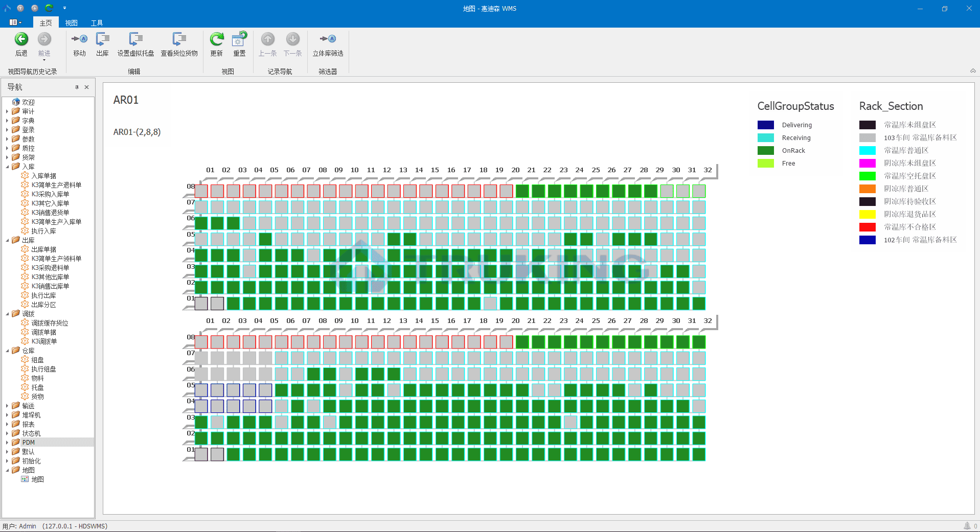This screenshot has width=980, height=532.
Task: Expand the 报表 tree folder
Action: tap(7, 424)
